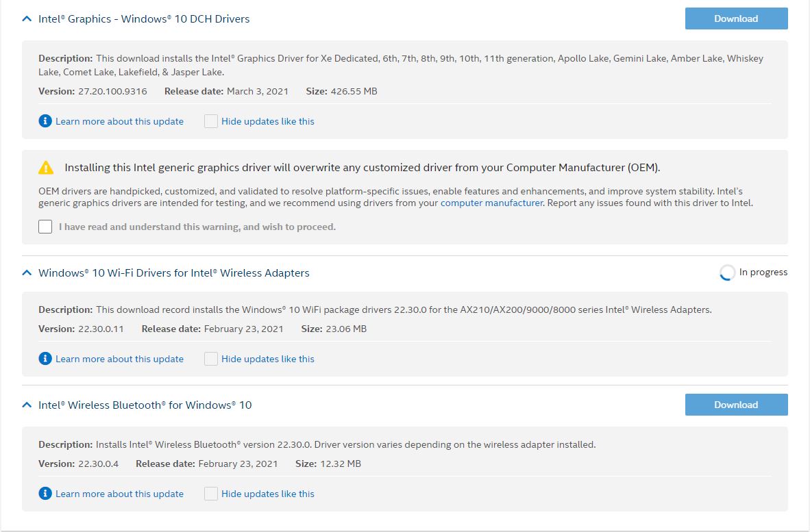Click the Windows 10 Wi-Fi Drivers title

173,273
